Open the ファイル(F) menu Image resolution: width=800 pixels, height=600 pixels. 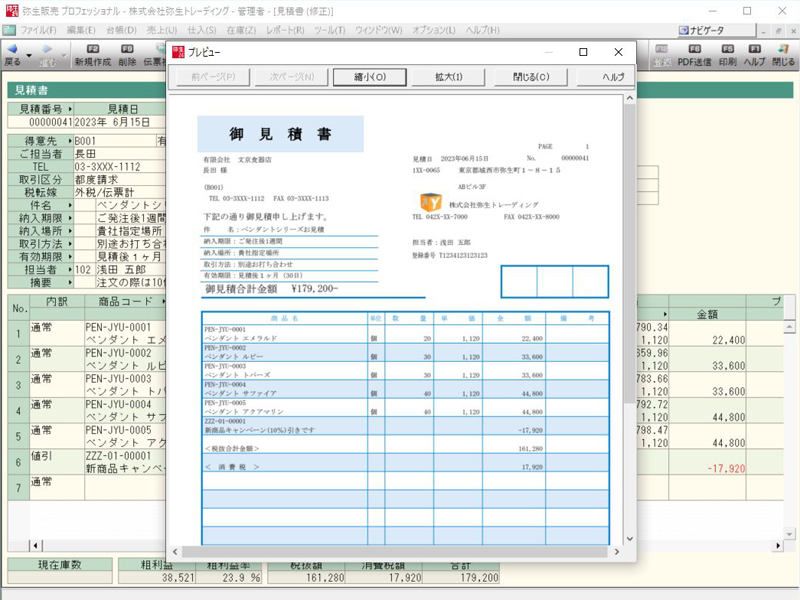tap(38, 31)
